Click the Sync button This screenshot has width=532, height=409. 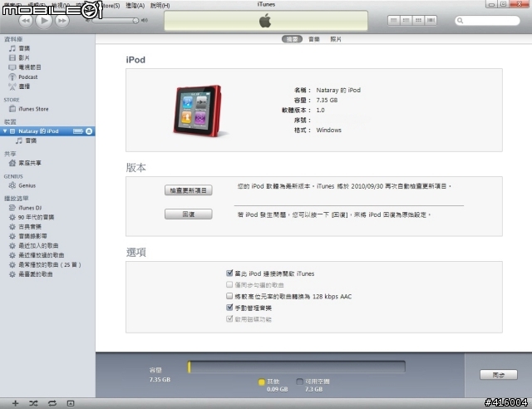pos(499,375)
